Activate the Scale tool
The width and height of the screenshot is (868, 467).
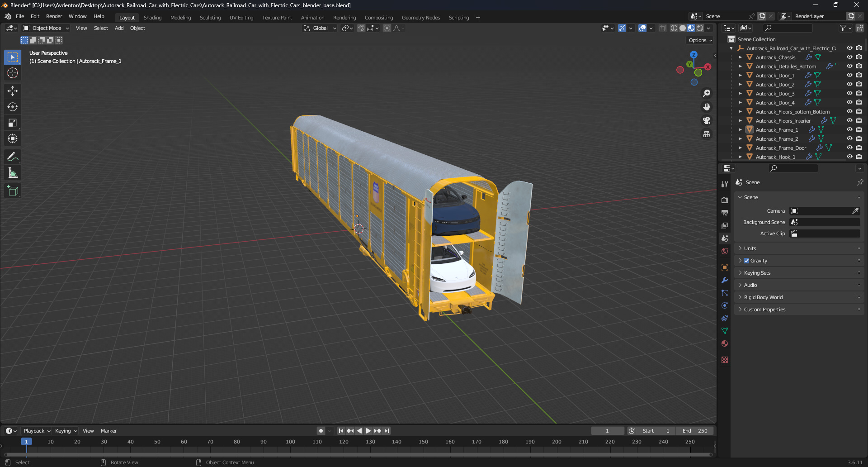(x=13, y=123)
